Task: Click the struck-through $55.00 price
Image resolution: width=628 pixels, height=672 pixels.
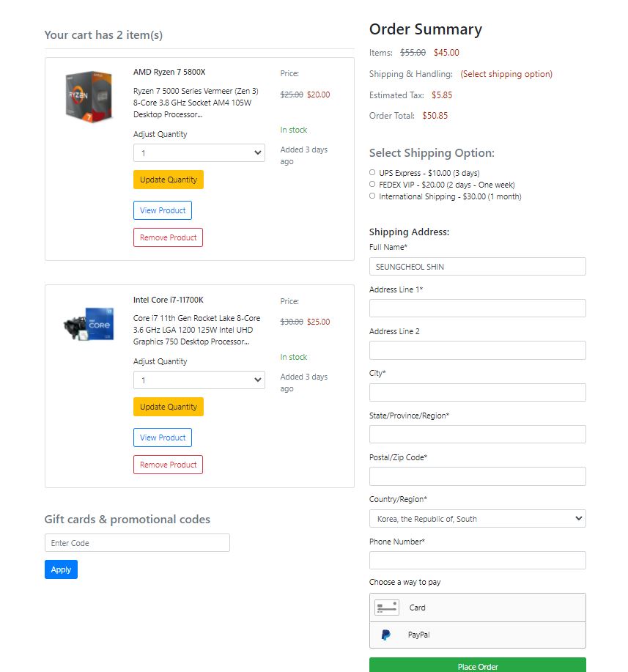Action: tap(413, 52)
